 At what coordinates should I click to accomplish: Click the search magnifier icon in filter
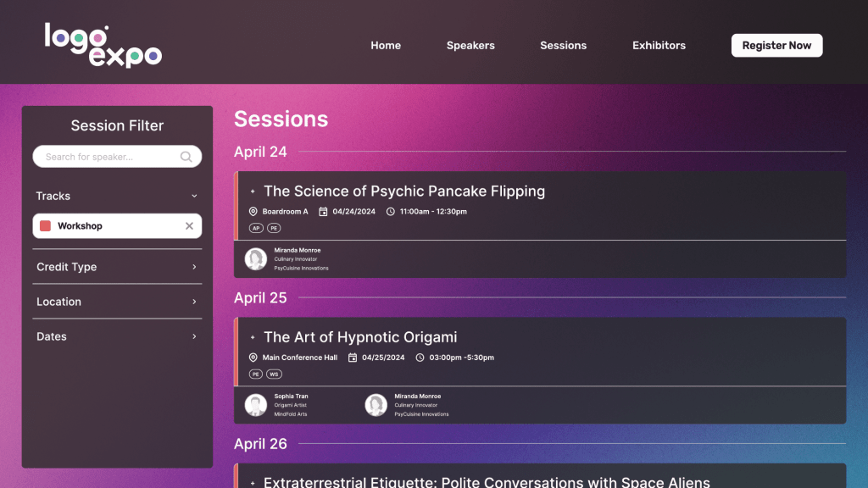[x=186, y=157]
